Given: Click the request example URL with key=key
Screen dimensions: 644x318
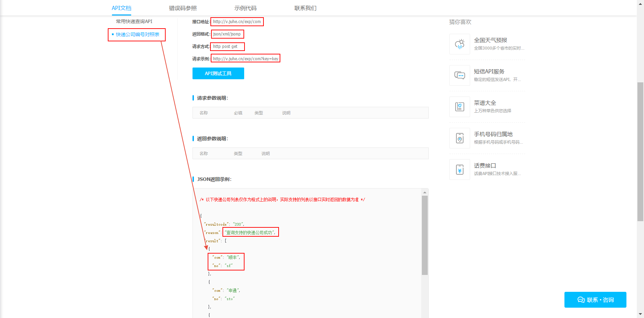Looking at the screenshot, I should [x=246, y=59].
